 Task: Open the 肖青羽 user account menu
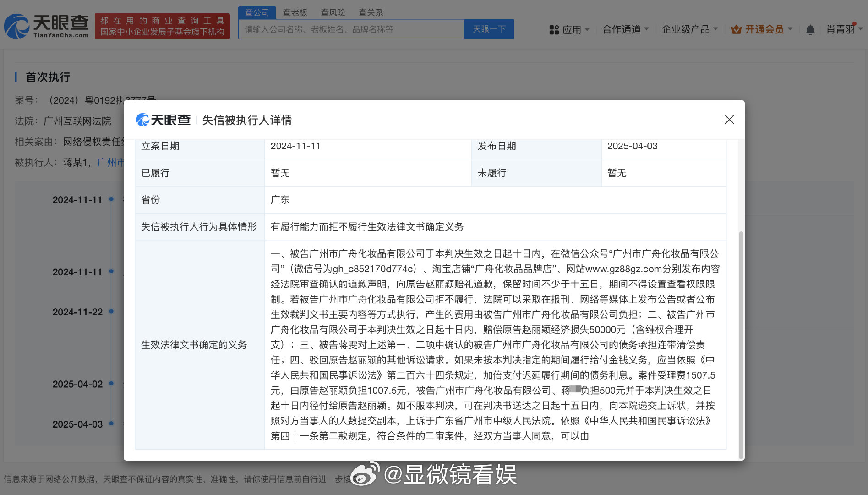[x=844, y=29]
